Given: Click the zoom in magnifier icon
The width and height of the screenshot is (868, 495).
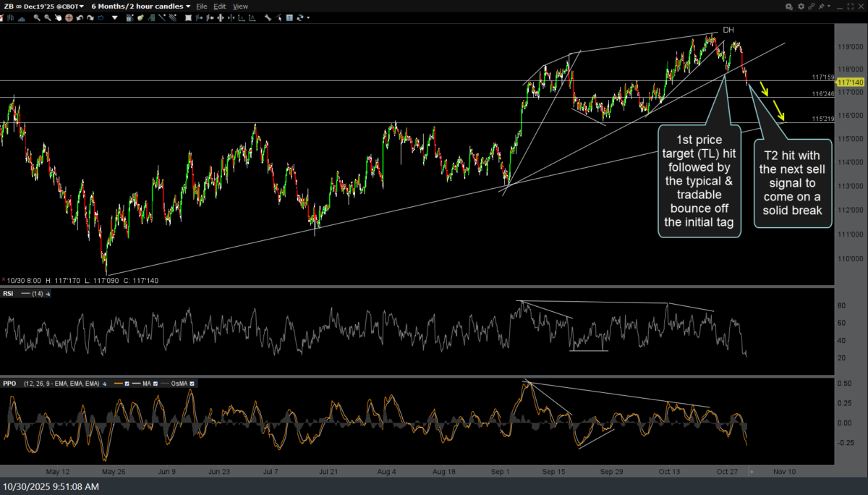Looking at the screenshot, I should tap(37, 17).
